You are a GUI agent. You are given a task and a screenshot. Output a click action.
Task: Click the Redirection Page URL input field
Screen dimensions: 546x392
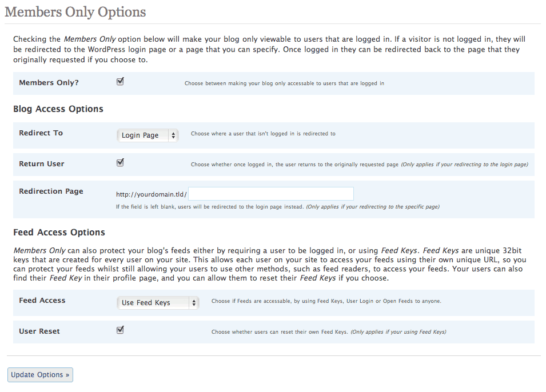click(271, 194)
